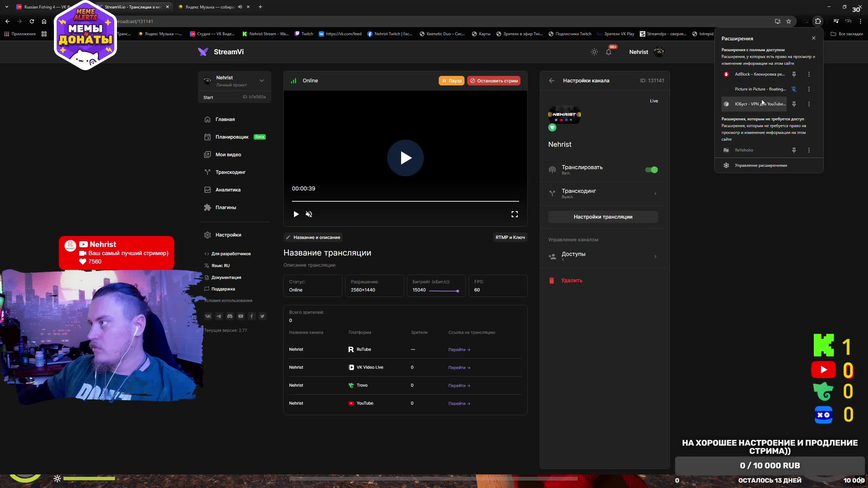Unmute the video player sound

(309, 214)
